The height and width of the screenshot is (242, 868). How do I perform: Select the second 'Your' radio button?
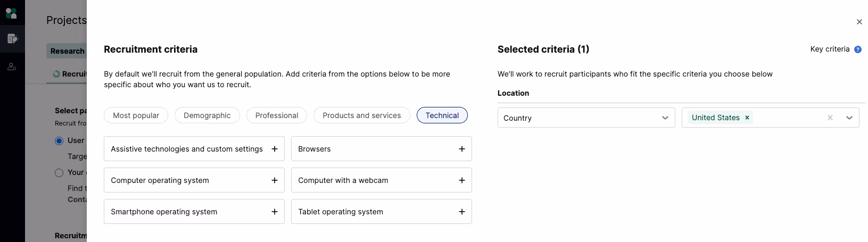[59, 173]
